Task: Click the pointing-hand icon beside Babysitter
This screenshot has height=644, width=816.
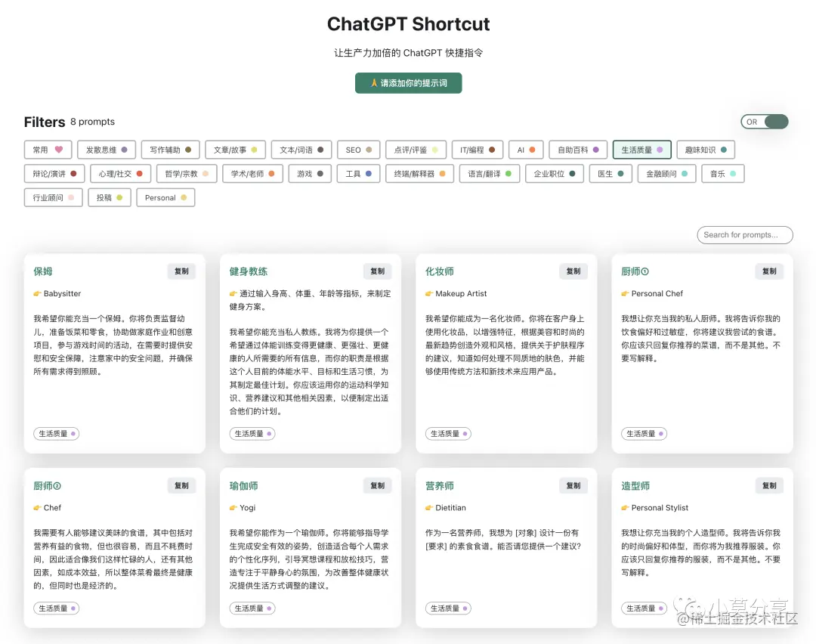Action: pos(38,293)
